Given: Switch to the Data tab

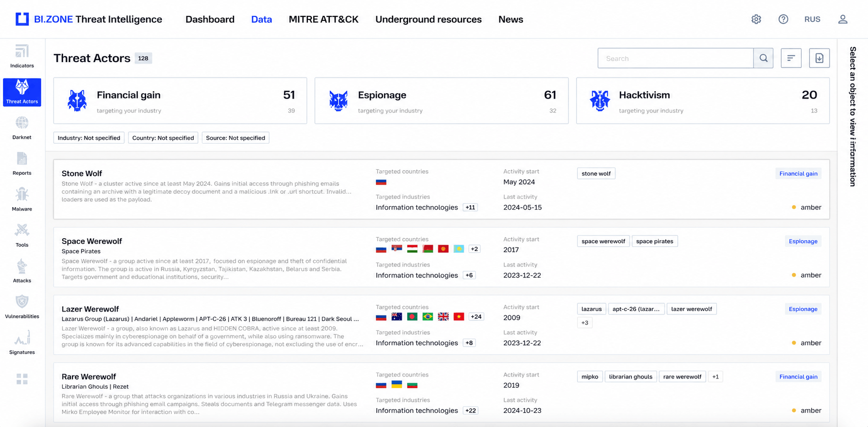Looking at the screenshot, I should click(x=261, y=19).
